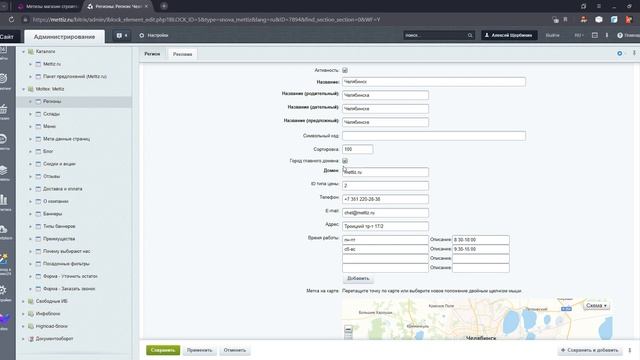Open the Settings gear icon in left sidebar
The image size is (640, 360).
[x=3, y=290]
